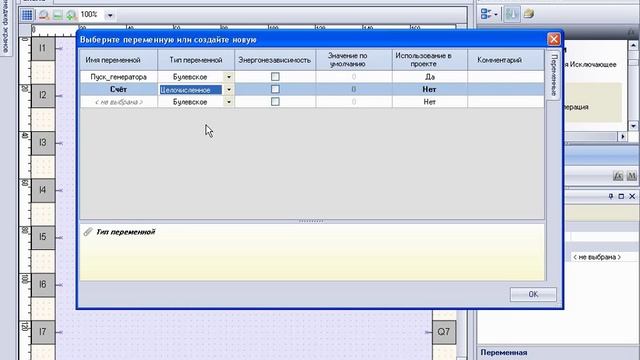Image resolution: width=640 pixels, height=360 pixels.
Task: Select input block I2 on canvas
Action: point(43,96)
